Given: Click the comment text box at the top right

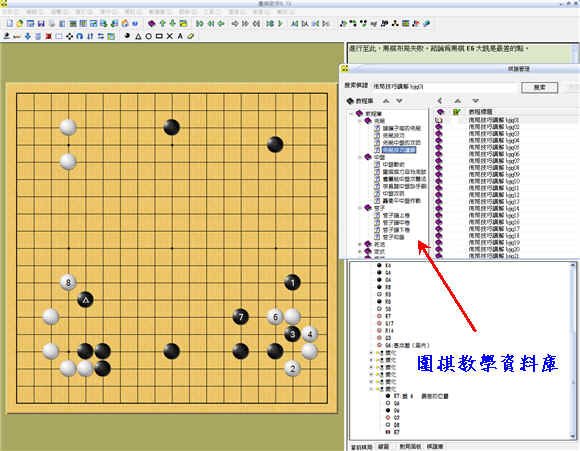Looking at the screenshot, I should tap(460, 53).
